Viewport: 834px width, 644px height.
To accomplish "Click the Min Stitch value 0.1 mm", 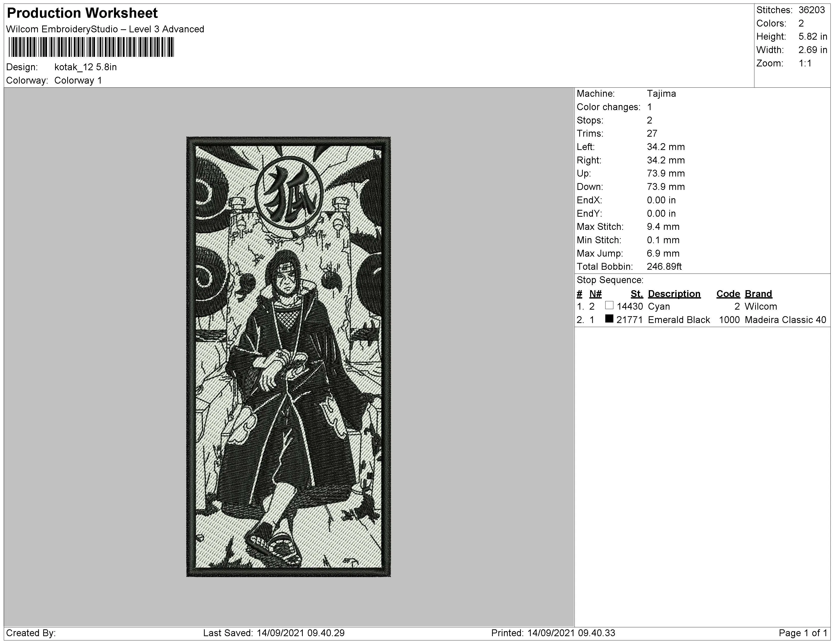I will click(x=663, y=240).
